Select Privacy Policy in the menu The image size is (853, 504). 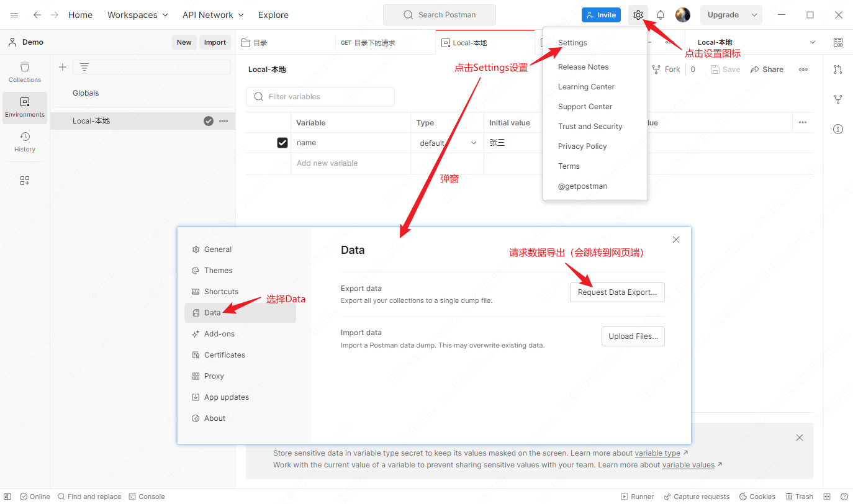582,146
